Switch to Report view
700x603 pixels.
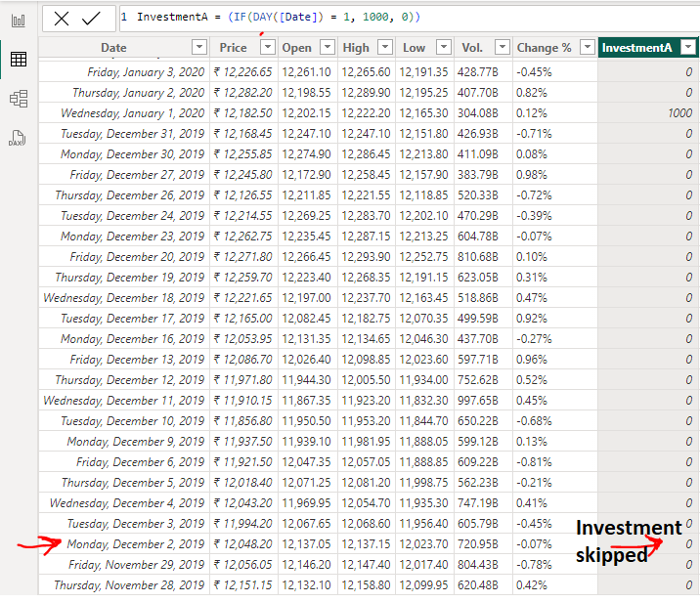pos(19,21)
